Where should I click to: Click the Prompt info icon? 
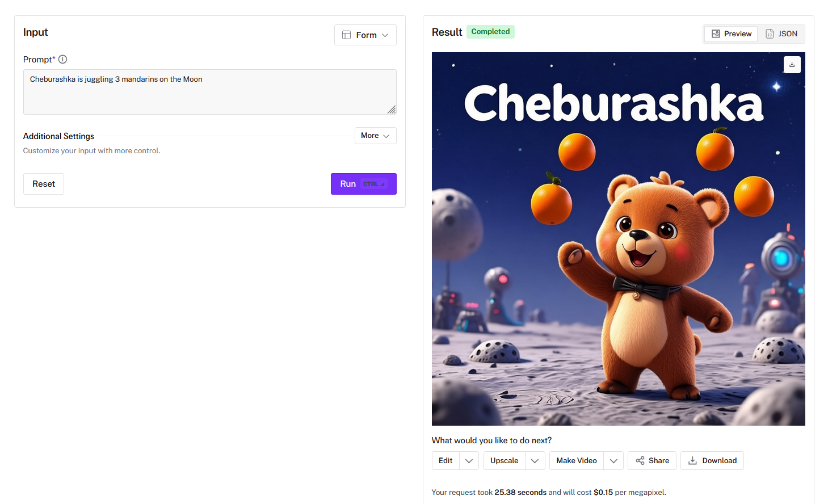coord(63,59)
